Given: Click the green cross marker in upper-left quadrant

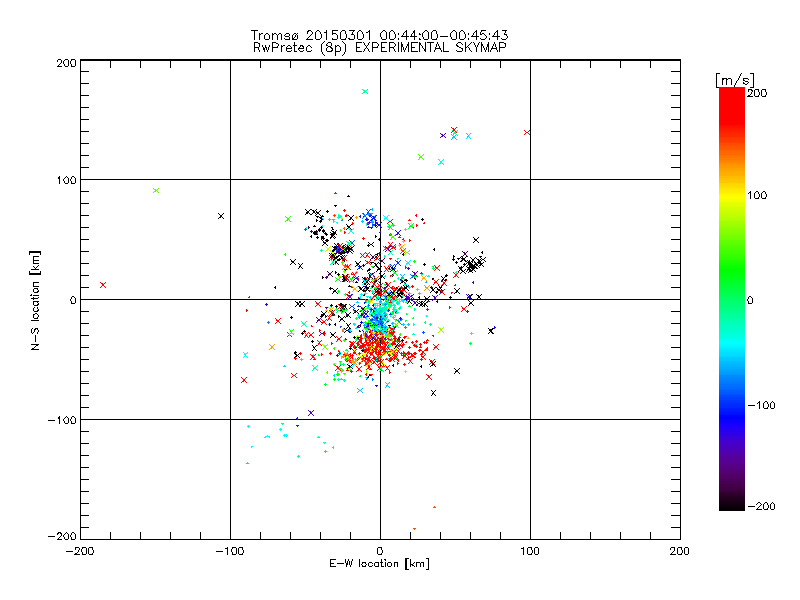Looking at the screenshot, I should click(x=156, y=191).
